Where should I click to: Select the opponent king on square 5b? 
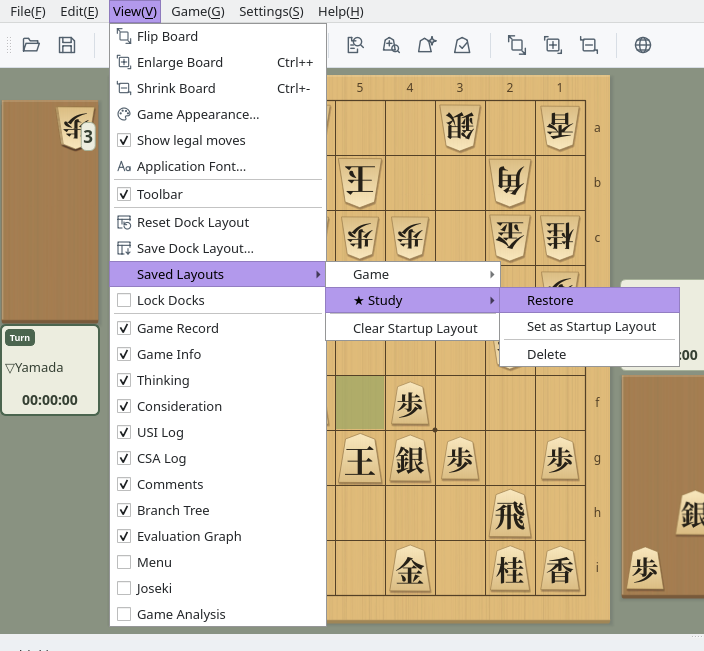(360, 182)
